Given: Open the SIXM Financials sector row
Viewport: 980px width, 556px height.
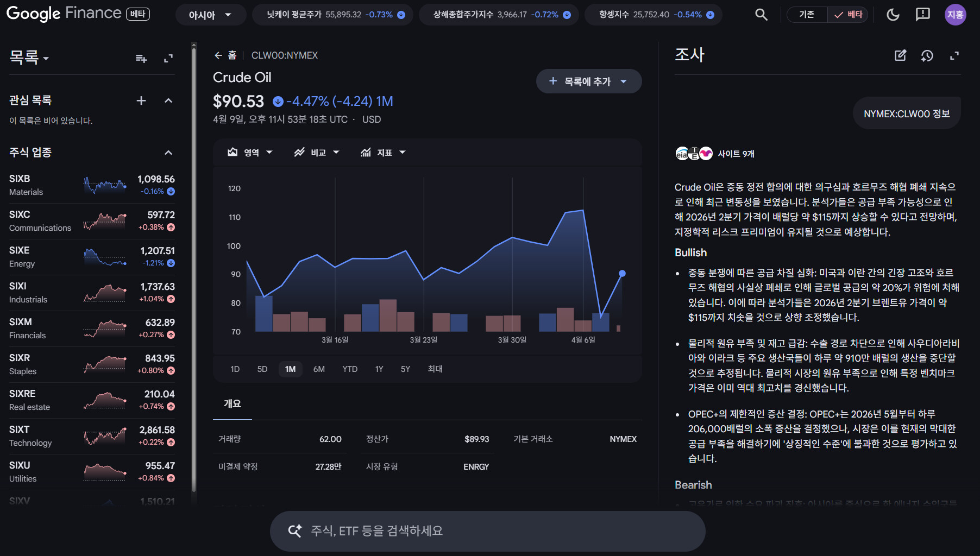Looking at the screenshot, I should 92,328.
